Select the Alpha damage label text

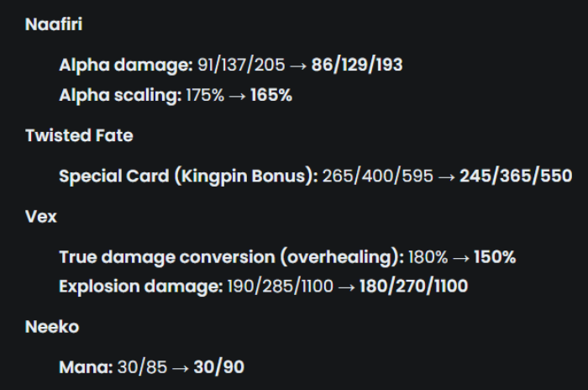tap(126, 65)
